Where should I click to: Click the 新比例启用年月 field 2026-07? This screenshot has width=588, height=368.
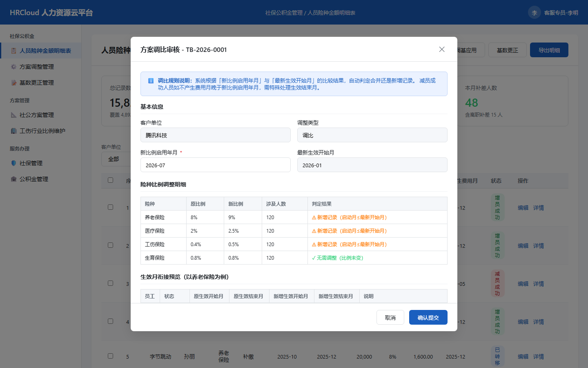(x=216, y=165)
